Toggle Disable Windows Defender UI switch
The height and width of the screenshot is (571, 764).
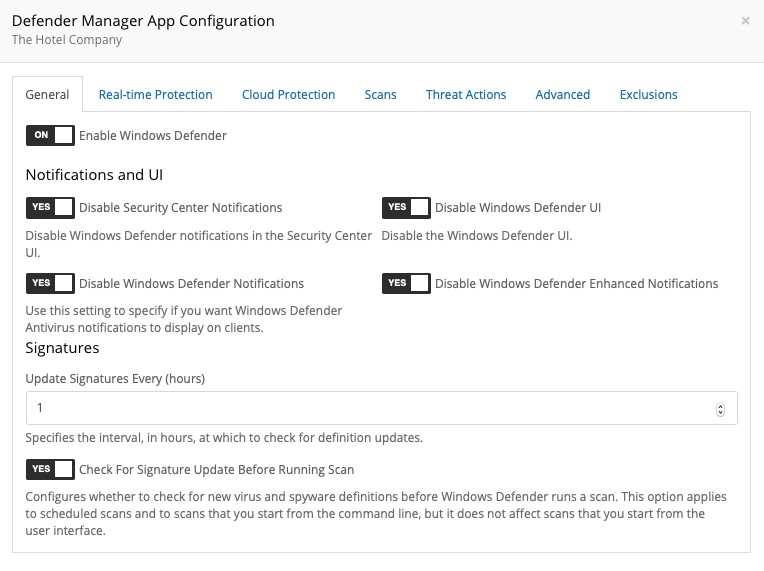pos(406,208)
